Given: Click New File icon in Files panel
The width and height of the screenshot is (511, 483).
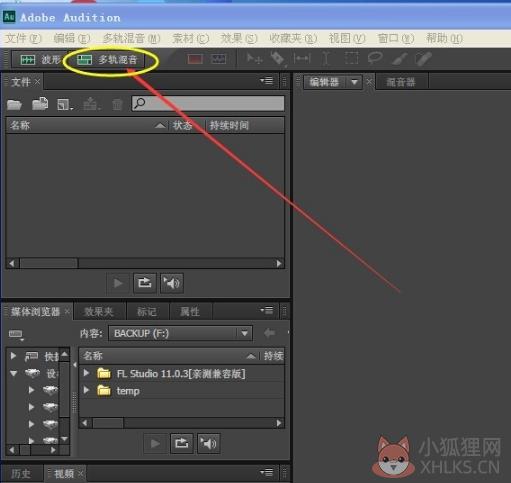Looking at the screenshot, I should (x=64, y=104).
